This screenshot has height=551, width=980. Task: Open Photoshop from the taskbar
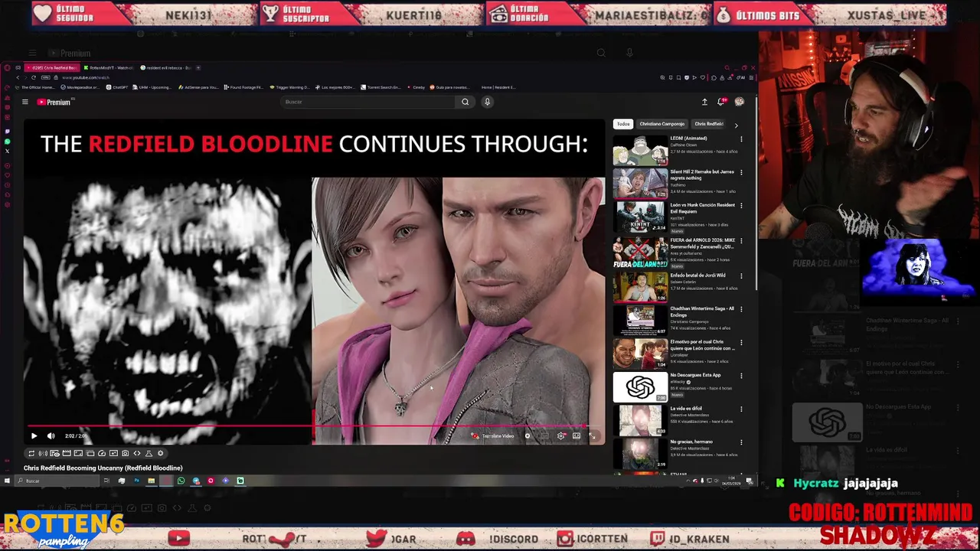point(136,481)
